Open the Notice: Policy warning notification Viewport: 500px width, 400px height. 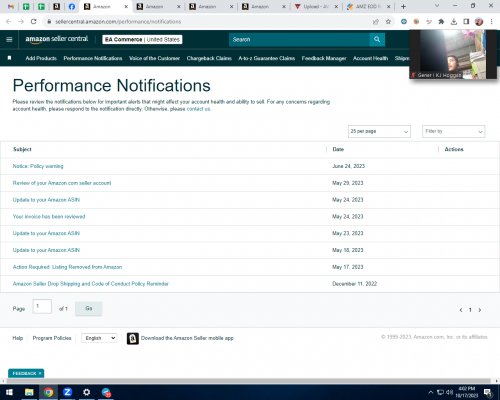38,166
